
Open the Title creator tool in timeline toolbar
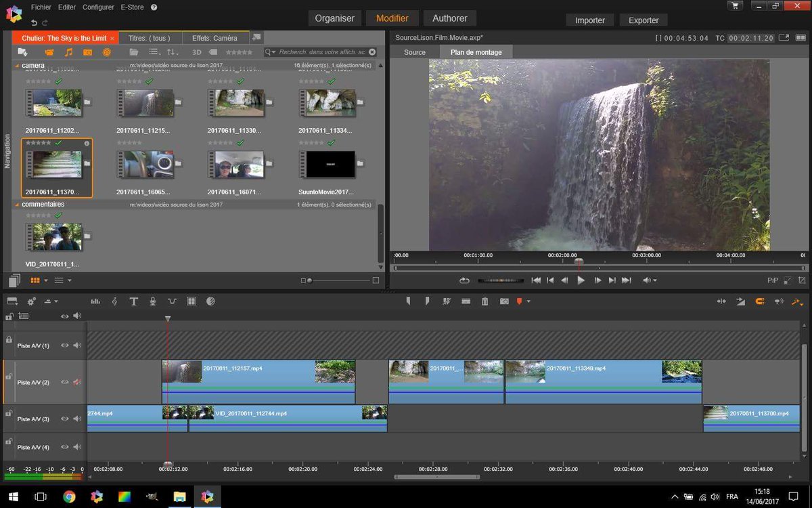click(133, 301)
